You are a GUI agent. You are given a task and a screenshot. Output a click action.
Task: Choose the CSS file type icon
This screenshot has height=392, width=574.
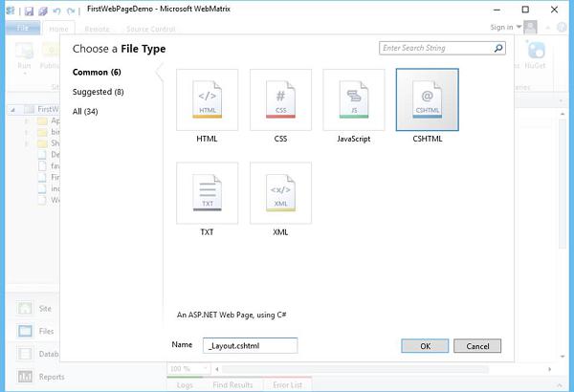click(280, 99)
